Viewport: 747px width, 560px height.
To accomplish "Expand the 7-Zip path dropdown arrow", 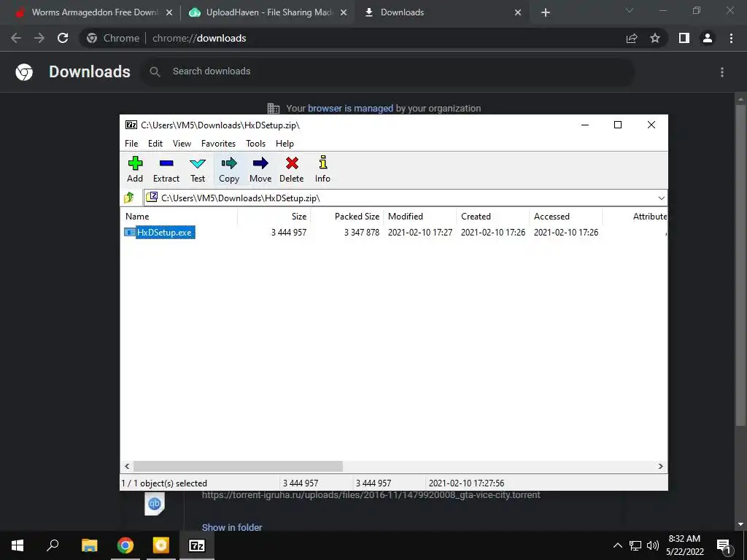I will point(661,198).
